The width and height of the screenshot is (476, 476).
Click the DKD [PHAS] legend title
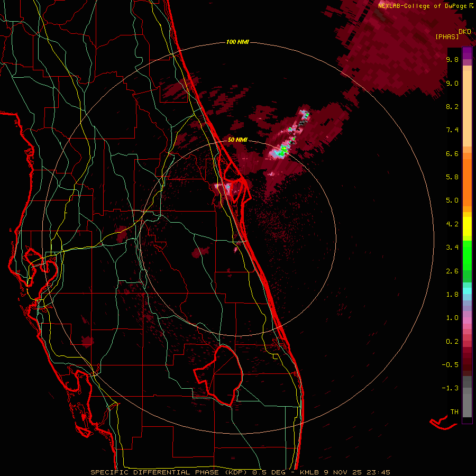pos(453,34)
